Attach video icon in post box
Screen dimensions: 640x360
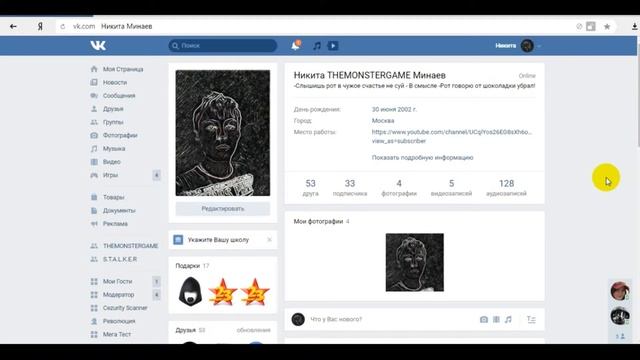496,319
